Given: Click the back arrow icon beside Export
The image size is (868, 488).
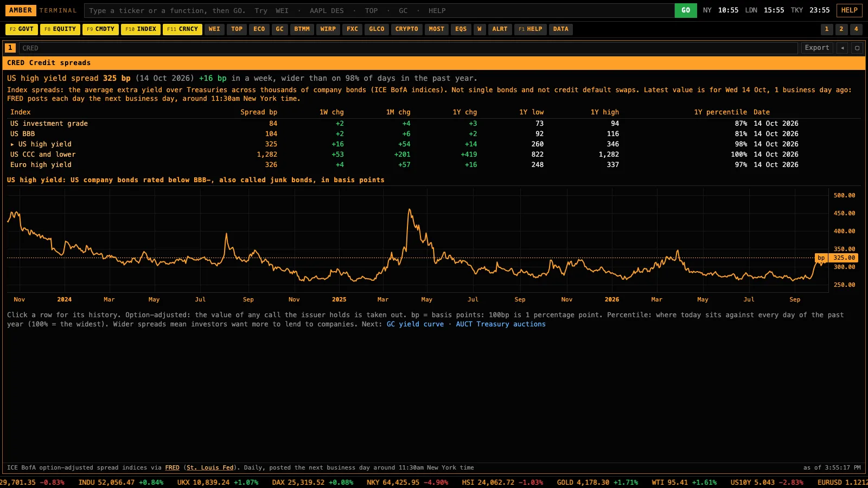Looking at the screenshot, I should coord(843,48).
